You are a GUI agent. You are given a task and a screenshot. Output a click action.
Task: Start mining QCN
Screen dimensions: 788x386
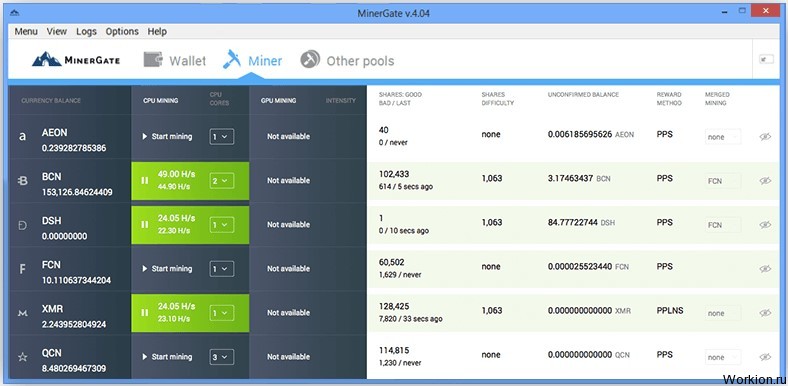167,357
